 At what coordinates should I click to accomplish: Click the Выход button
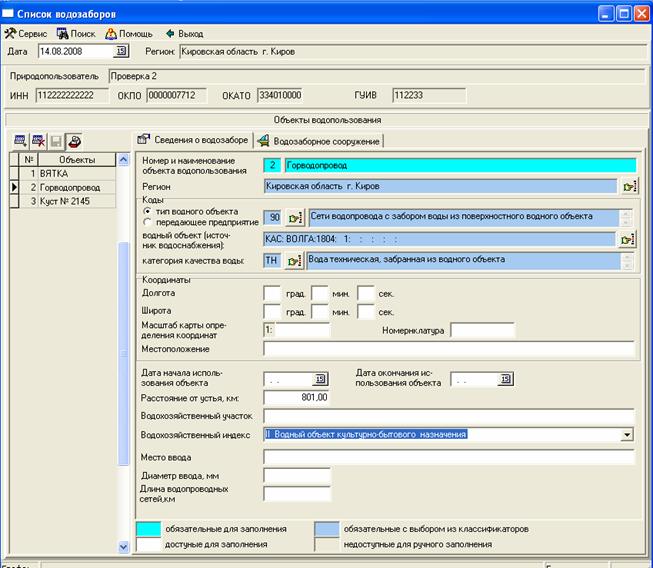coord(183,33)
